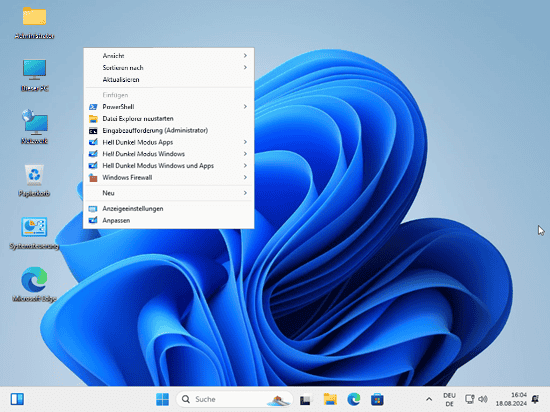This screenshot has height=412, width=550.
Task: Open Microsoft Edge desktop shortcut
Action: (x=34, y=285)
